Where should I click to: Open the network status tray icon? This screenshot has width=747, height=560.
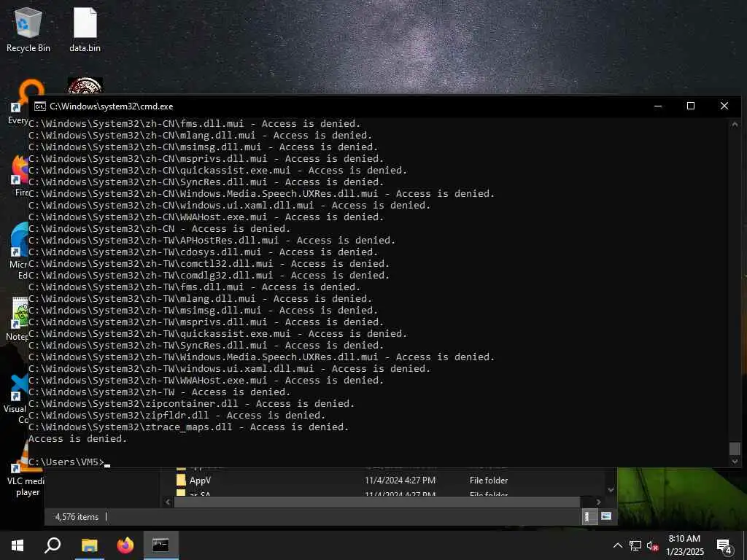(x=635, y=545)
